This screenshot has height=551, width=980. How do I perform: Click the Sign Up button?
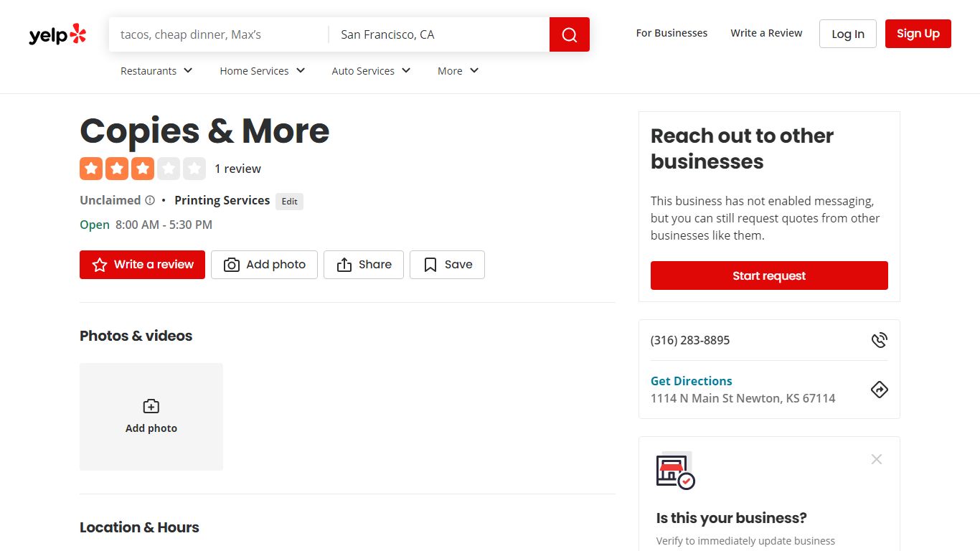[918, 34]
